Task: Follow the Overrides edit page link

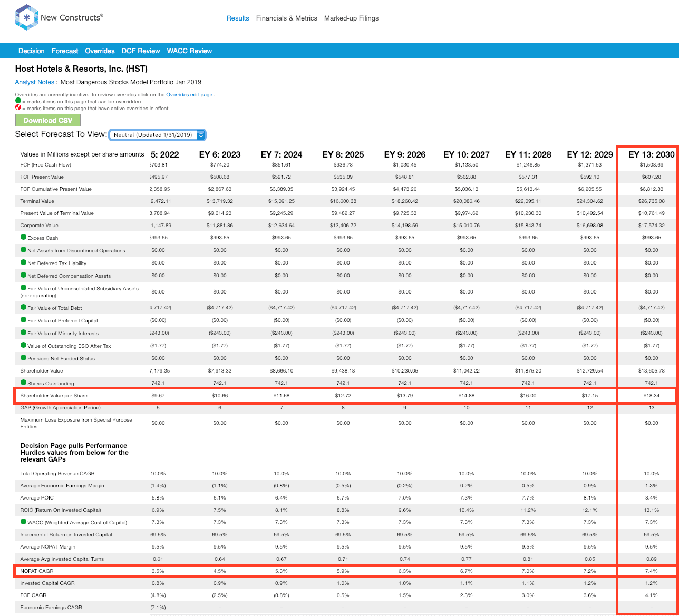Action: point(189,95)
